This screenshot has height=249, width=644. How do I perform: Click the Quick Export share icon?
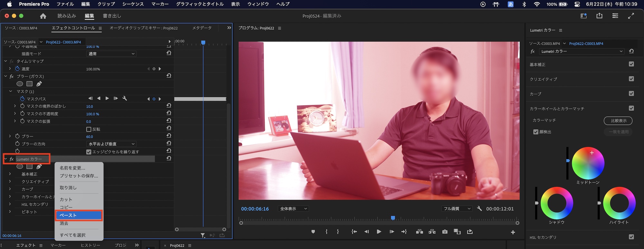pyautogui.click(x=599, y=16)
